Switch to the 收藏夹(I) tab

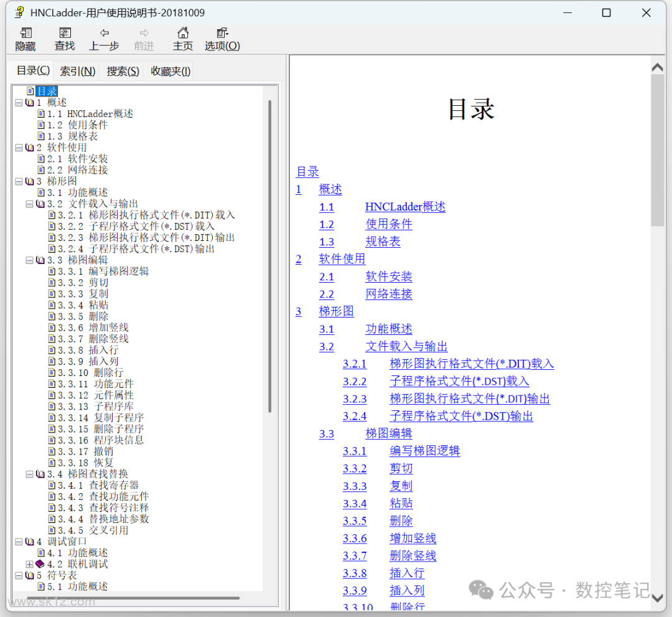170,71
